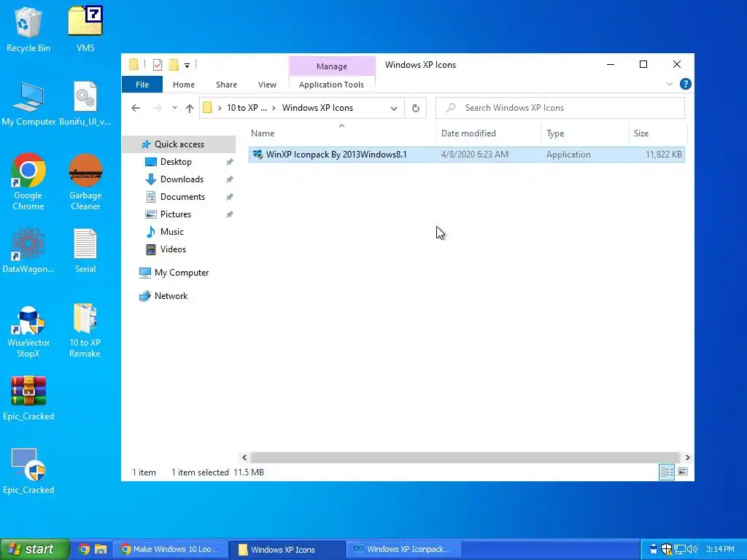Open Downloads in the navigation pane
747x560 pixels.
pyautogui.click(x=182, y=179)
